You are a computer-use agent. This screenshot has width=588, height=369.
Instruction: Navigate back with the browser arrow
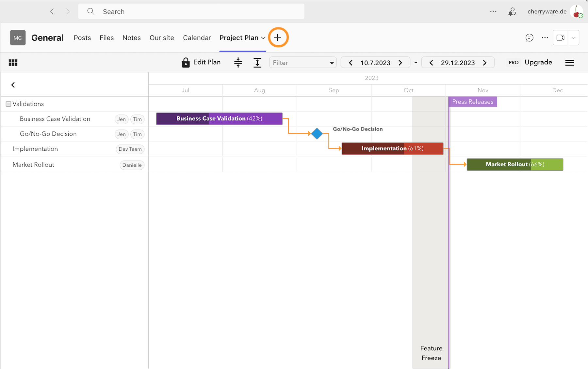pos(52,11)
